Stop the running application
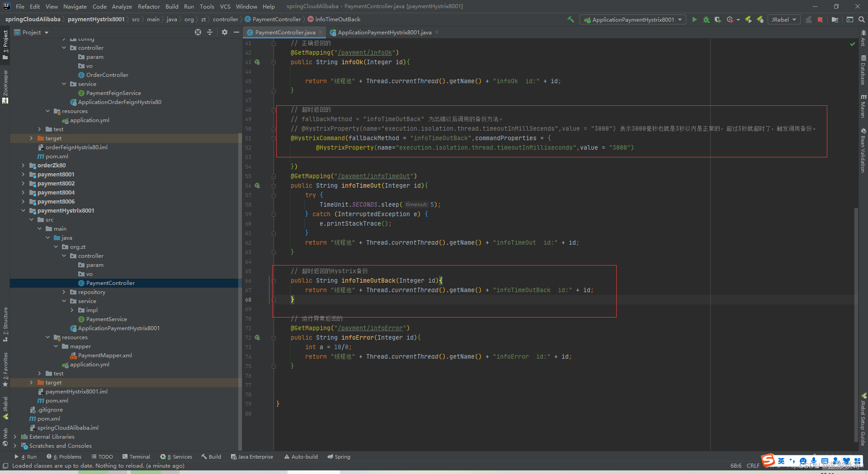This screenshot has height=474, width=868. click(x=820, y=19)
